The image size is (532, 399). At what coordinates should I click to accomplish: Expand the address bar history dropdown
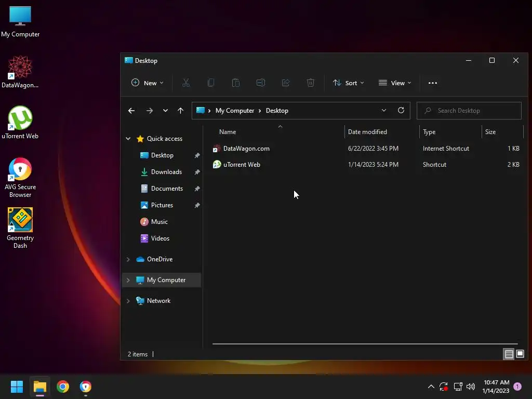click(384, 110)
